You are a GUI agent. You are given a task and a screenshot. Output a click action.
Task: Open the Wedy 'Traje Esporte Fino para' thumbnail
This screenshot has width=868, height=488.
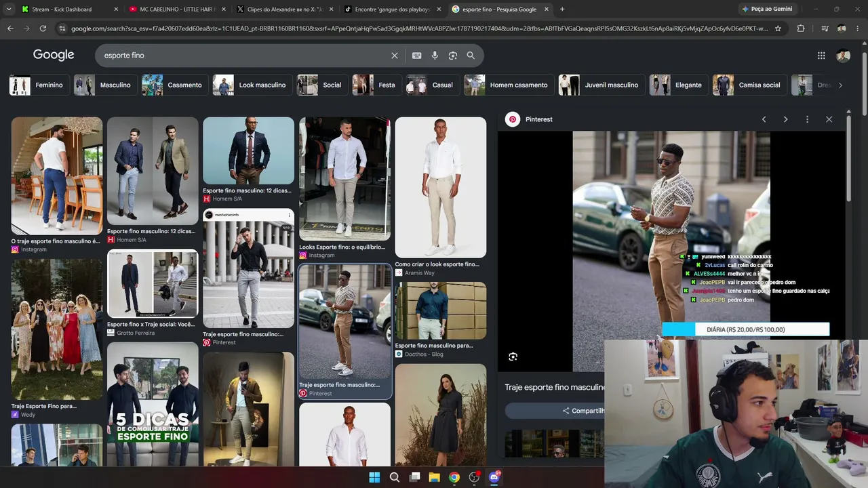click(x=57, y=329)
